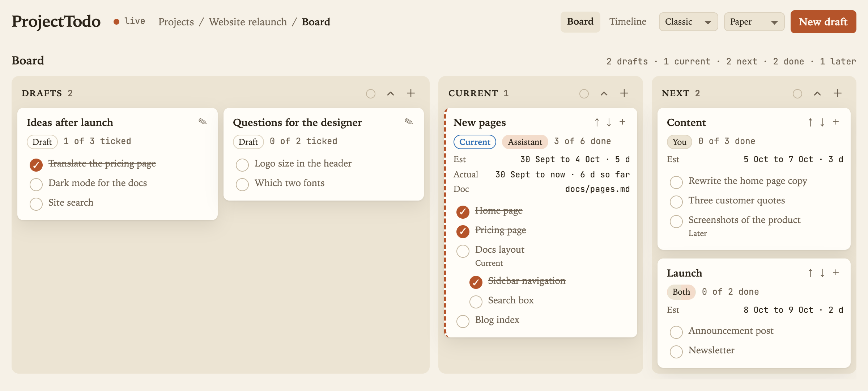The width and height of the screenshot is (868, 391).
Task: Move the Content card up
Action: point(810,122)
